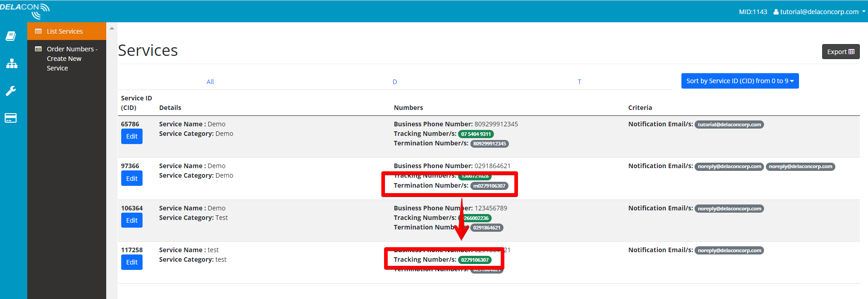Click tracking number 07 5404 9311 badge
The image size is (868, 299).
click(476, 134)
